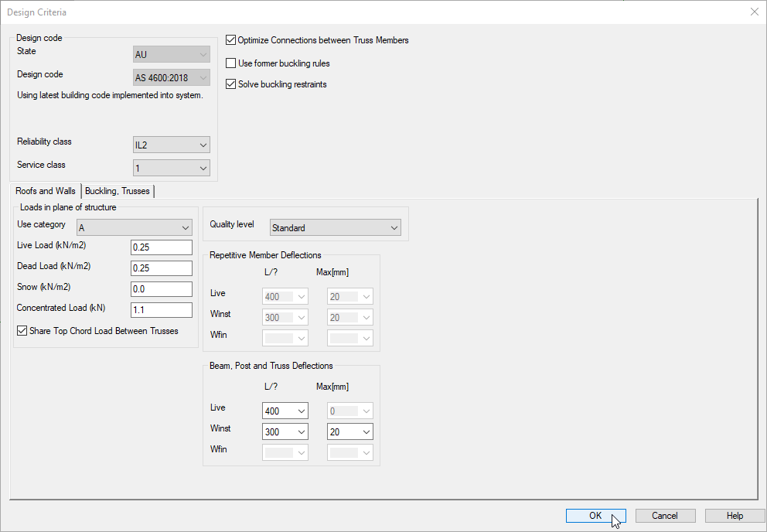767x532 pixels.
Task: Disable Share Top Chord Load Between Trusses
Action: [x=22, y=331]
